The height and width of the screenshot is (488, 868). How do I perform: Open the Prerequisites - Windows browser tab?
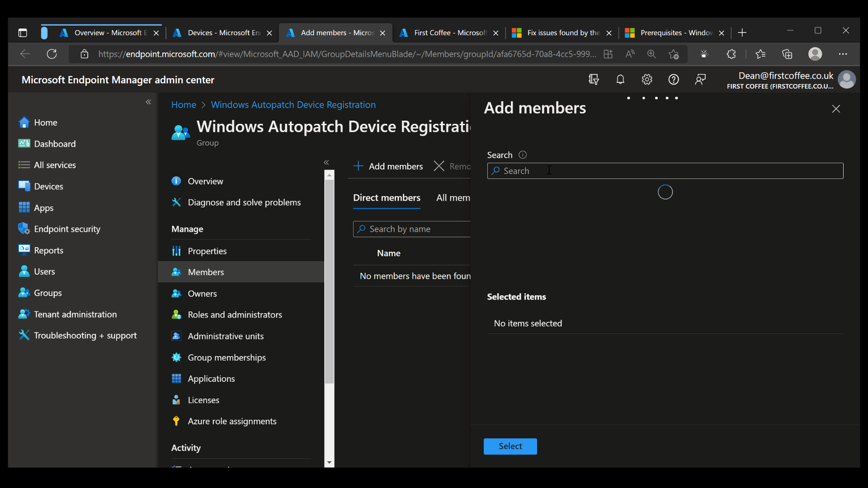pos(674,33)
